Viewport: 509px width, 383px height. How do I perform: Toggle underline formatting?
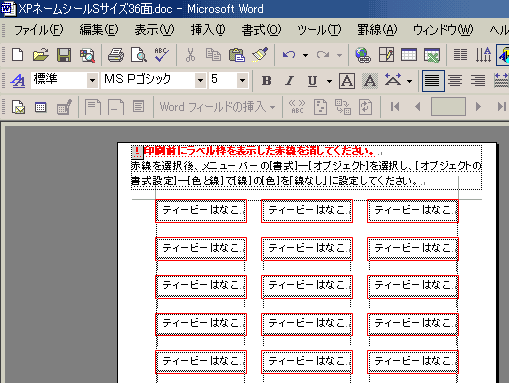coord(312,80)
